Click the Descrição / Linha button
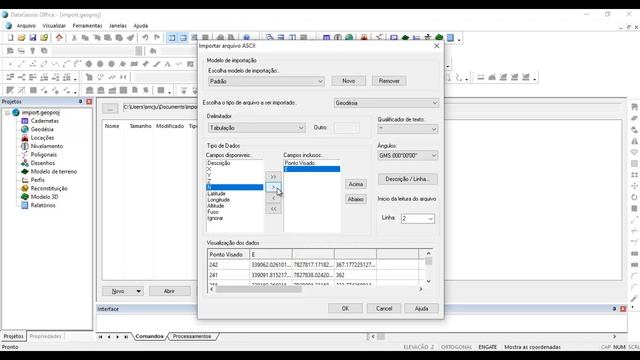The height and width of the screenshot is (360, 640). click(407, 179)
